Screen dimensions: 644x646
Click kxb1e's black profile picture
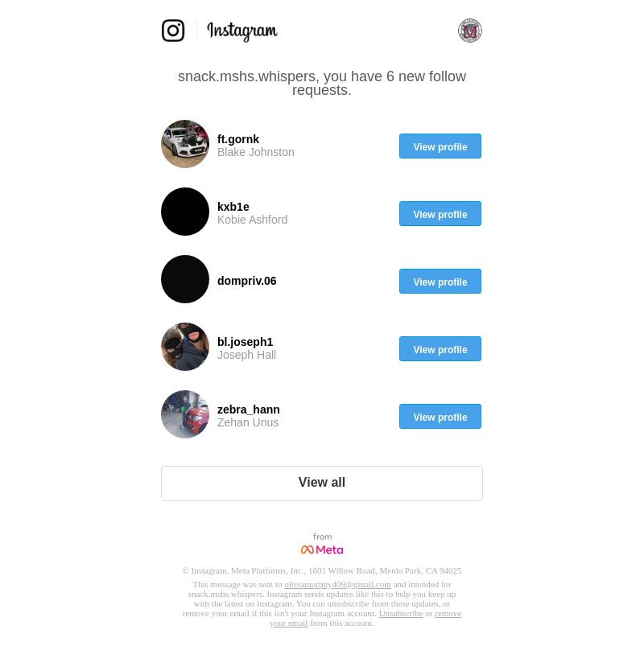click(185, 212)
